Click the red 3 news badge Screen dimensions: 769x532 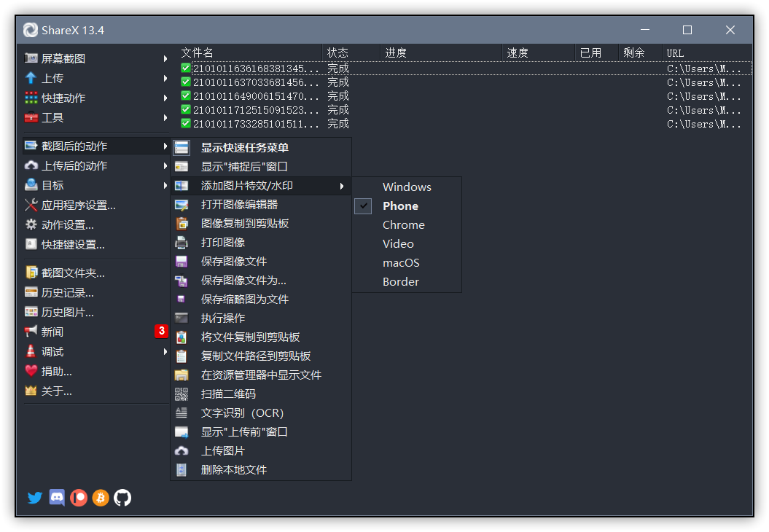(161, 331)
